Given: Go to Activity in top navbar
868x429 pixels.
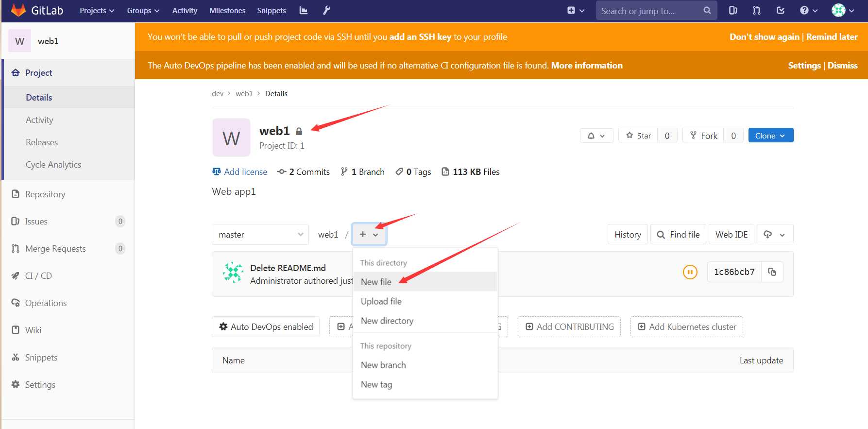Looking at the screenshot, I should coord(185,10).
